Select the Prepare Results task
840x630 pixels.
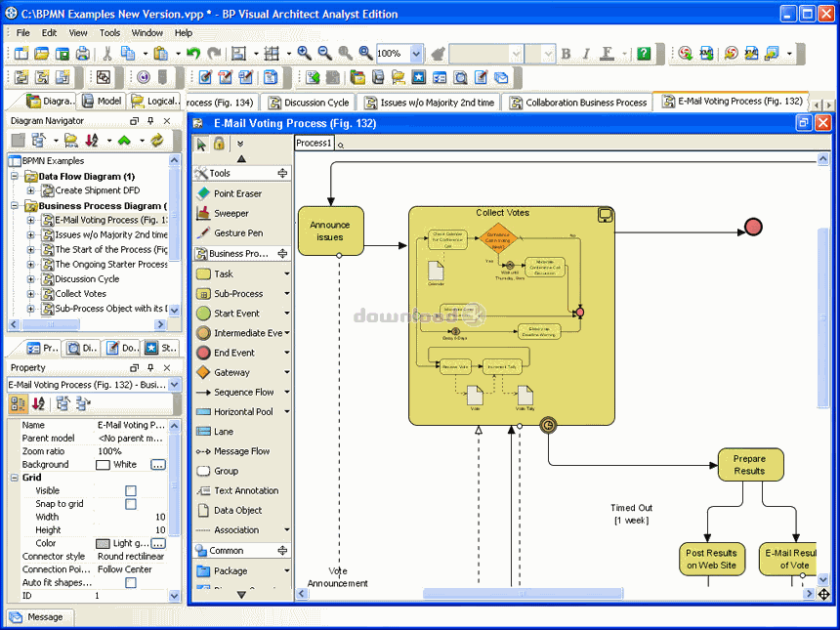[x=750, y=465]
